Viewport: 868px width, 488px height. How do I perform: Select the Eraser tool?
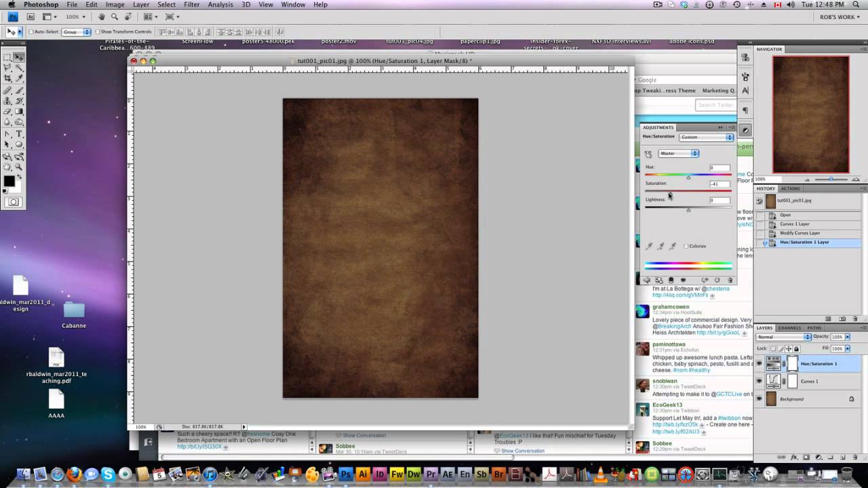tap(7, 112)
